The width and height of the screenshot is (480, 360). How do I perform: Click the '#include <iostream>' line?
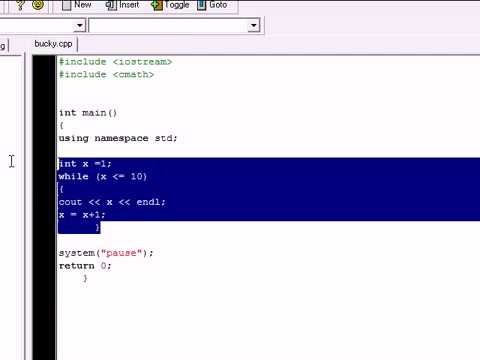pos(115,62)
